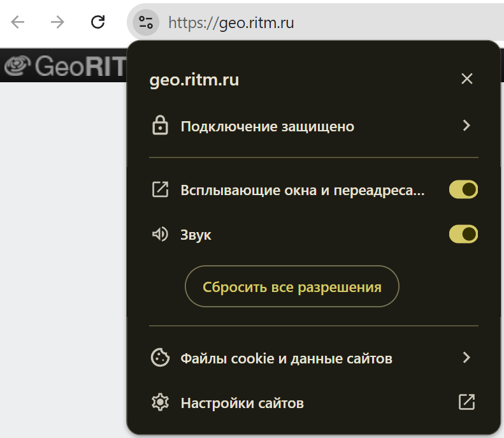The width and height of the screenshot is (504, 438).
Task: Expand connection security details chevron
Action: (466, 126)
